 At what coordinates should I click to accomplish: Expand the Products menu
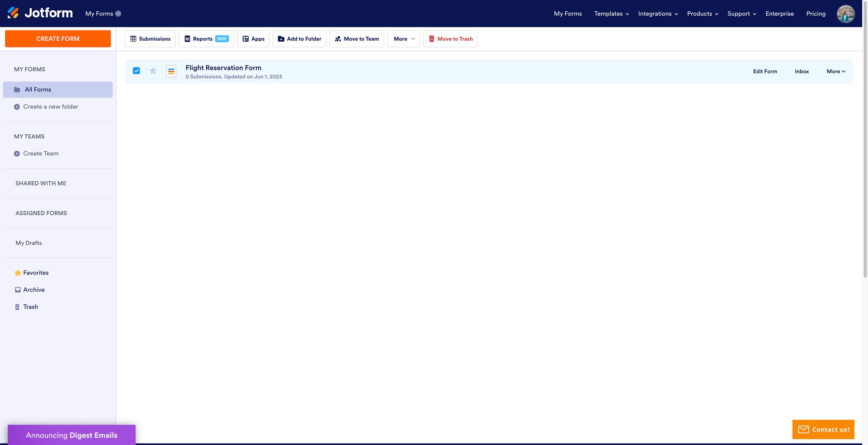(703, 14)
